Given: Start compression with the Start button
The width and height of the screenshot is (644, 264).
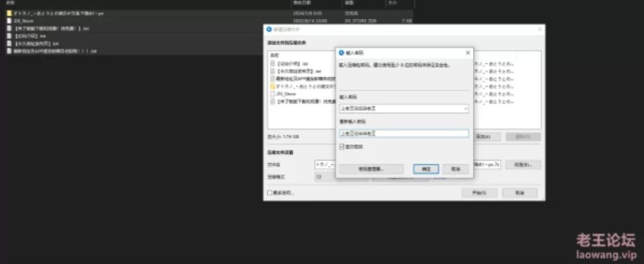Looking at the screenshot, I should tap(479, 193).
